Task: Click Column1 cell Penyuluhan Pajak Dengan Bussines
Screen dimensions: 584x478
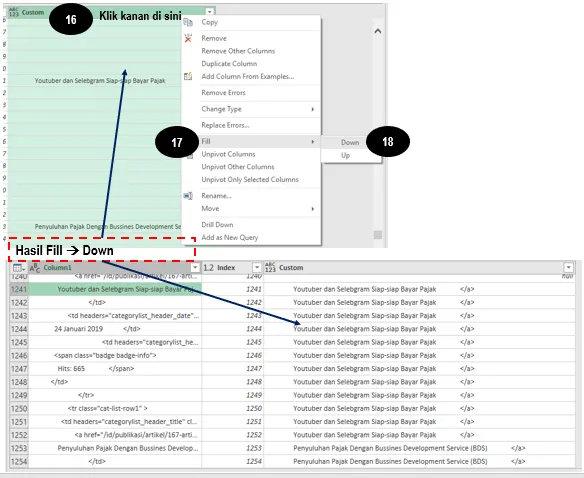Action: click(115, 448)
